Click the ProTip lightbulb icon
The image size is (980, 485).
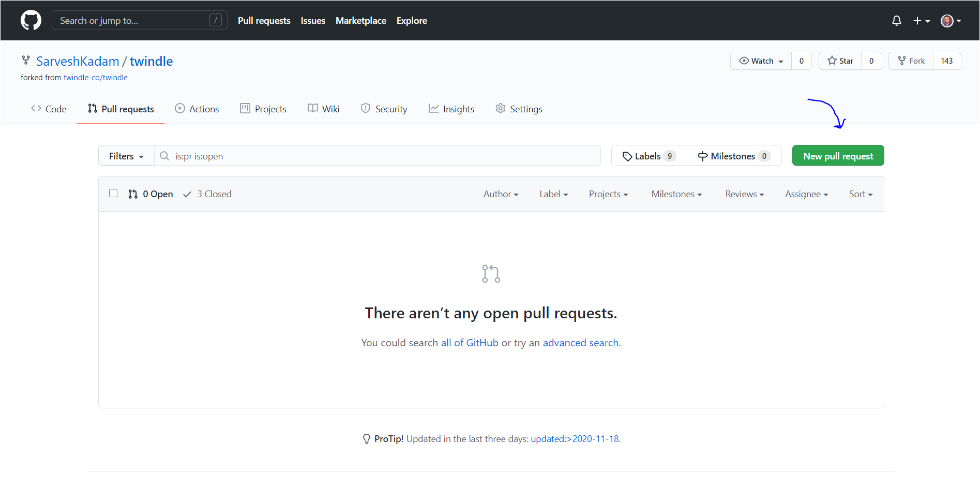367,439
